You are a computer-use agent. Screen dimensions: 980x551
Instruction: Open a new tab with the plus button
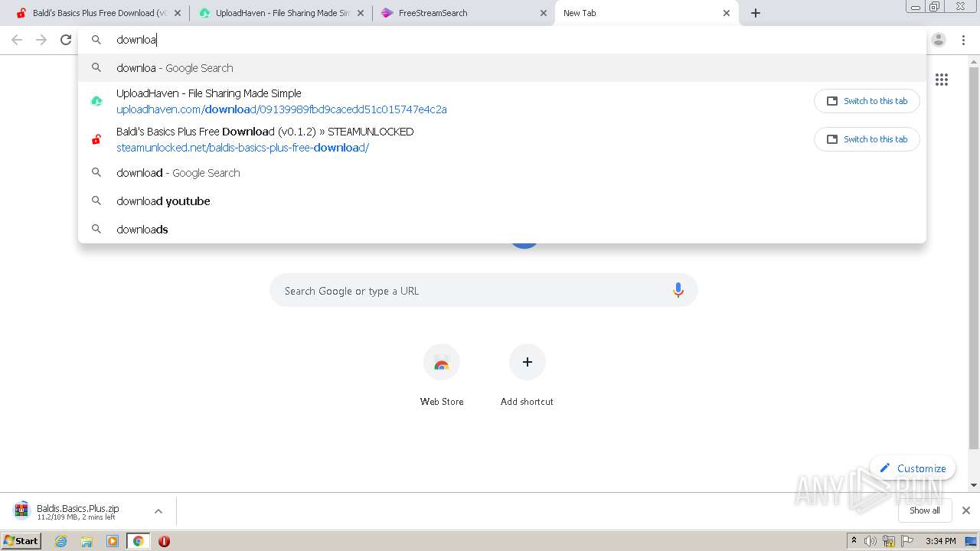(756, 13)
